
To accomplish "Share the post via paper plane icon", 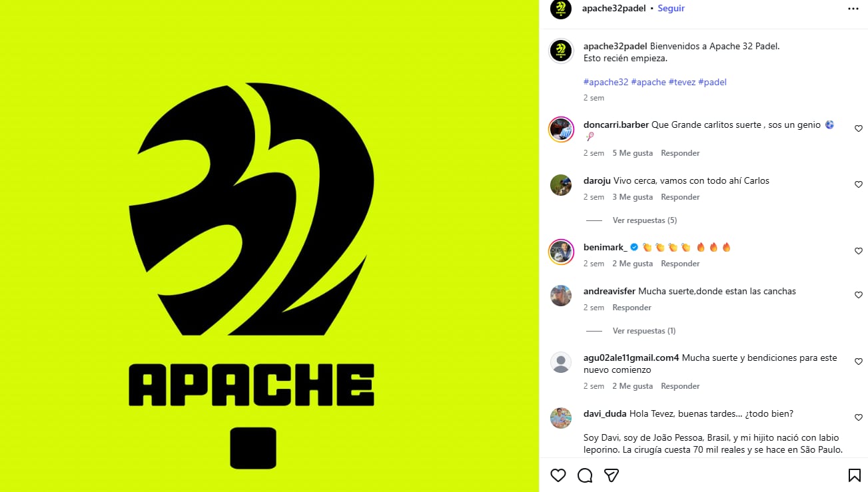I will tap(612, 475).
